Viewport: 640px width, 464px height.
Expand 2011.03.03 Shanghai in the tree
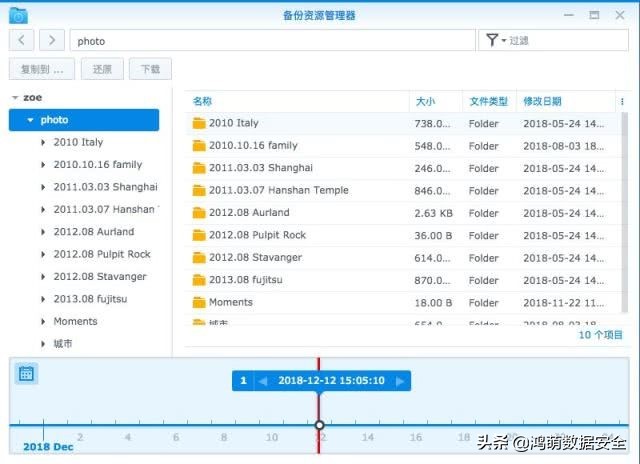click(43, 187)
